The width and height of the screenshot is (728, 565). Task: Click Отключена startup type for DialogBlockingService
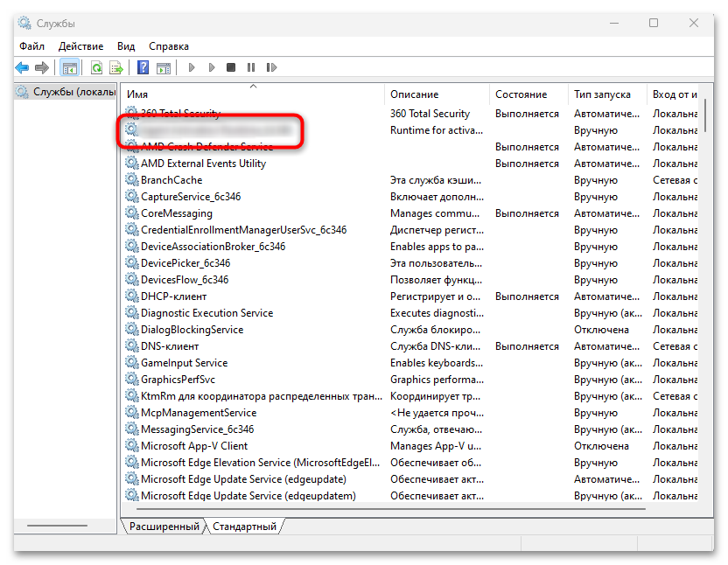coord(601,330)
